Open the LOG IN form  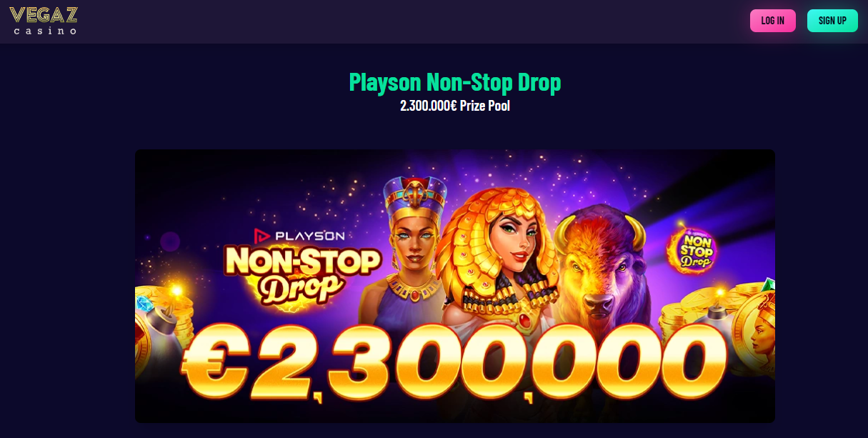pyautogui.click(x=772, y=21)
